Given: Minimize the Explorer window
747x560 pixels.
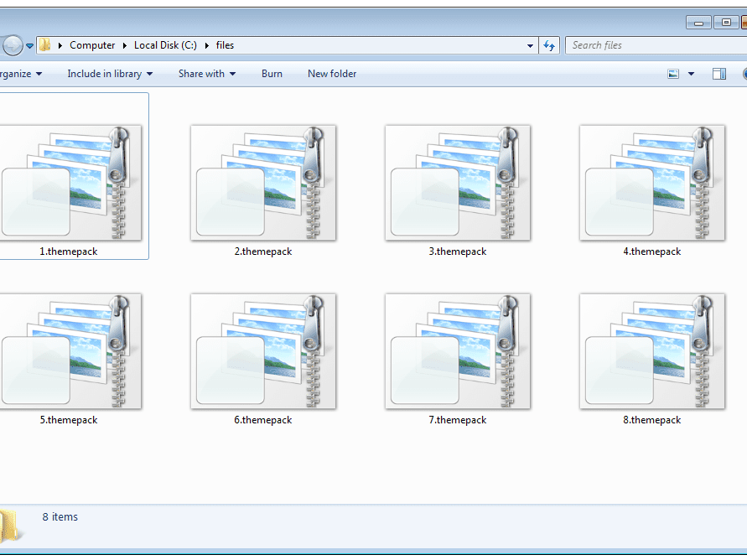Looking at the screenshot, I should pos(699,23).
